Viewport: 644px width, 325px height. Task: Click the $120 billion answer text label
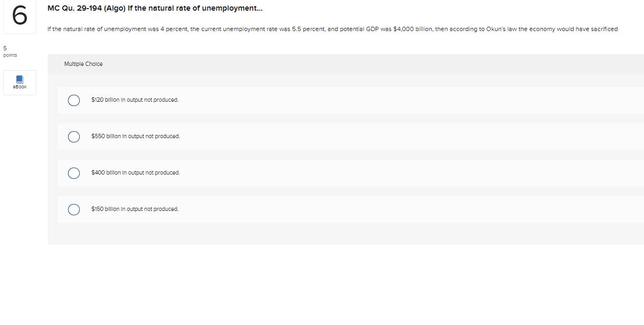134,100
